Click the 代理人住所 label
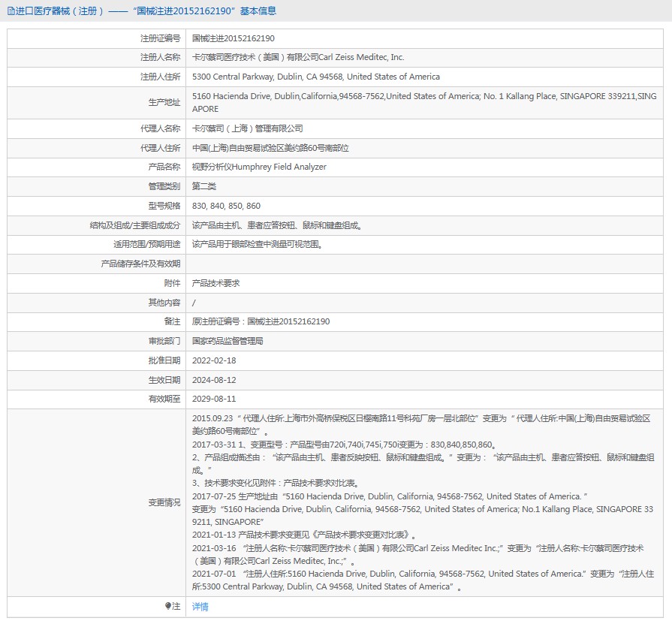The height and width of the screenshot is (624, 672). [160, 148]
